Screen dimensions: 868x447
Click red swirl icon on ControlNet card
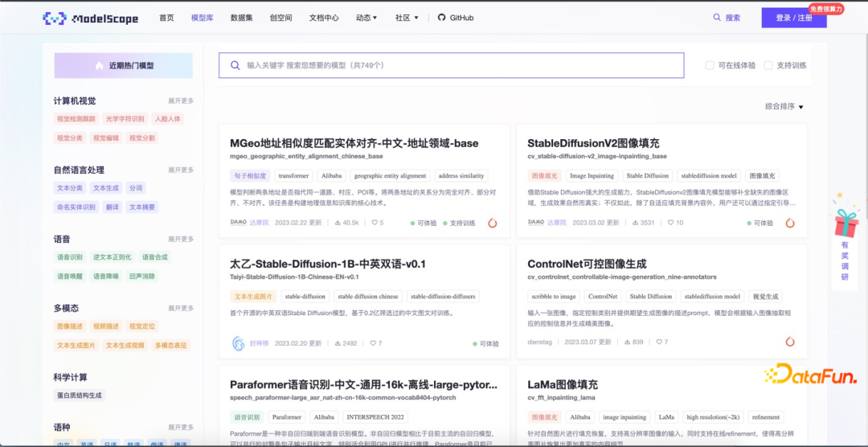click(790, 342)
